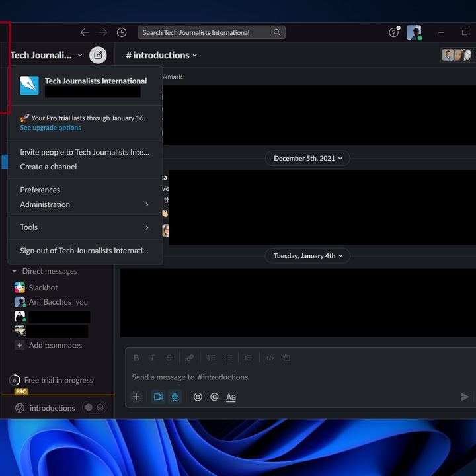This screenshot has height=476, width=476.
Task: Toggle italic formatting
Action: click(153, 358)
